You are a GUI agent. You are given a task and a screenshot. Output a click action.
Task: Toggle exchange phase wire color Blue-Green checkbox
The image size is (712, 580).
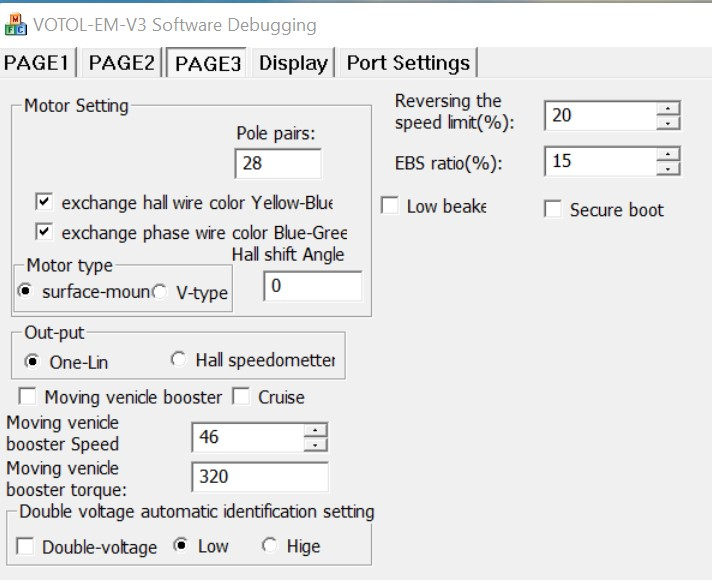point(43,232)
